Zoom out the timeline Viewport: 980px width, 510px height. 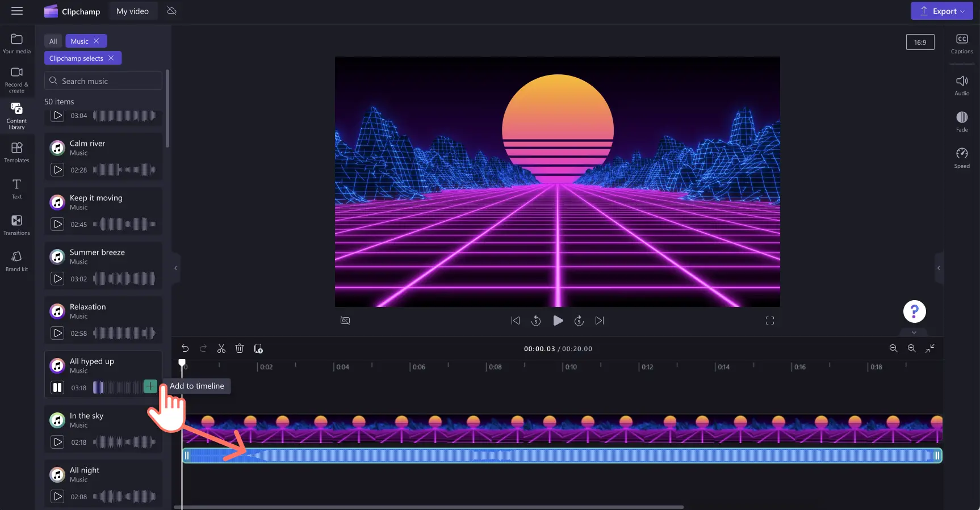pos(893,348)
